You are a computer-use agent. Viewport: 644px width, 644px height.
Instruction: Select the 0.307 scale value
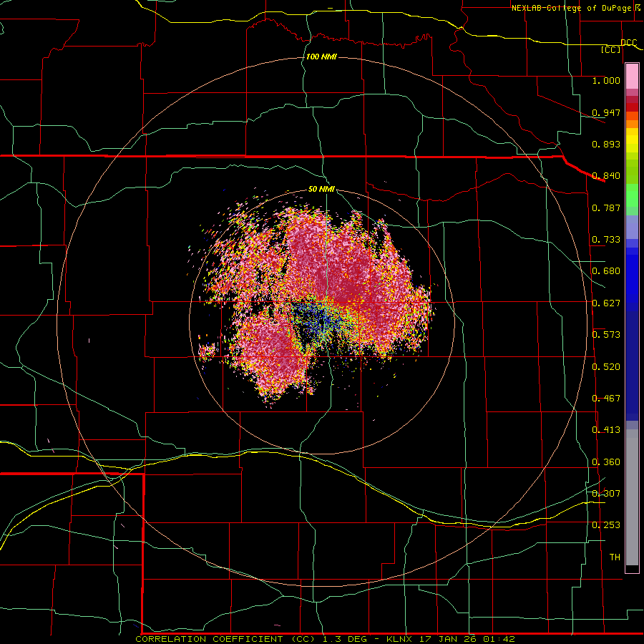606,493
